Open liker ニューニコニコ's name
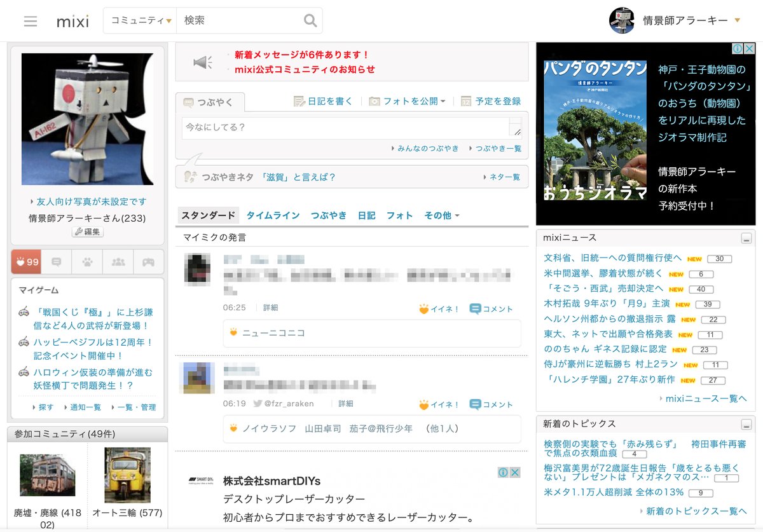 tap(273, 333)
